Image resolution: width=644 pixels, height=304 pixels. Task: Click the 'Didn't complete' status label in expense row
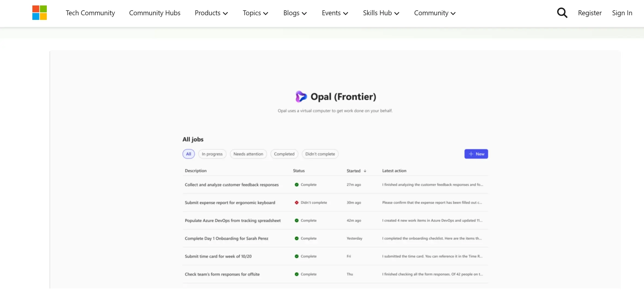(x=314, y=203)
